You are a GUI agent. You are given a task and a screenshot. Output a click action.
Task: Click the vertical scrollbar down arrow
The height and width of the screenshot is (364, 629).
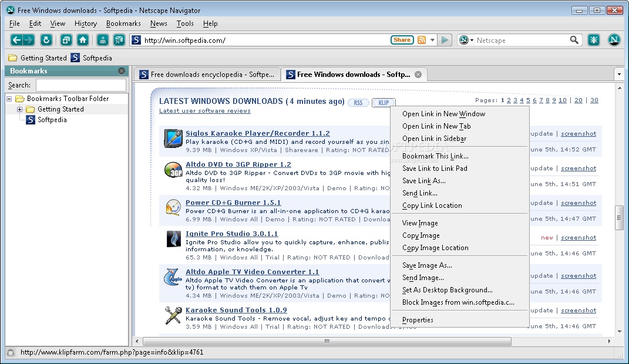620,332
